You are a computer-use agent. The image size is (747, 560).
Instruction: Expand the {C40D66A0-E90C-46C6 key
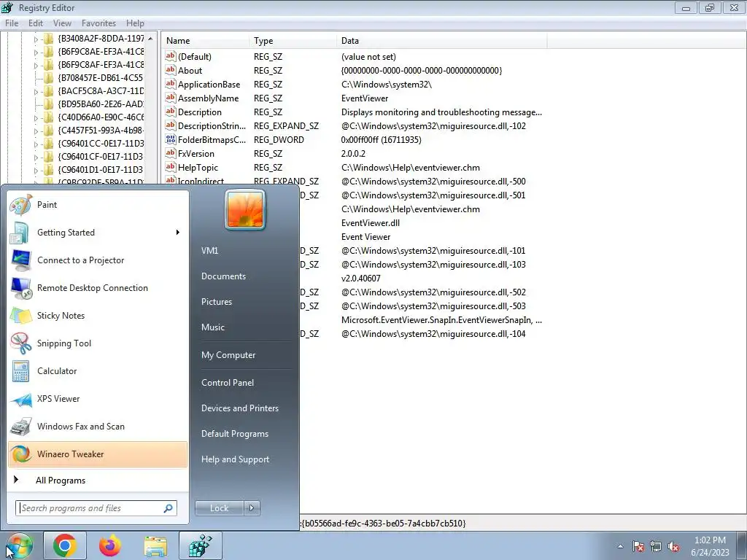(36, 117)
